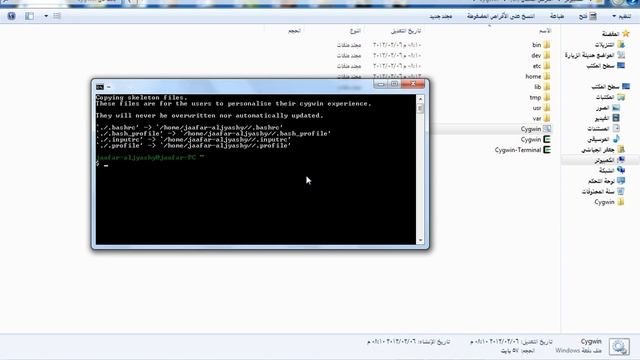640x360 pixels.
Task: Minimize the Cygwin terminal window
Action: click(x=380, y=84)
